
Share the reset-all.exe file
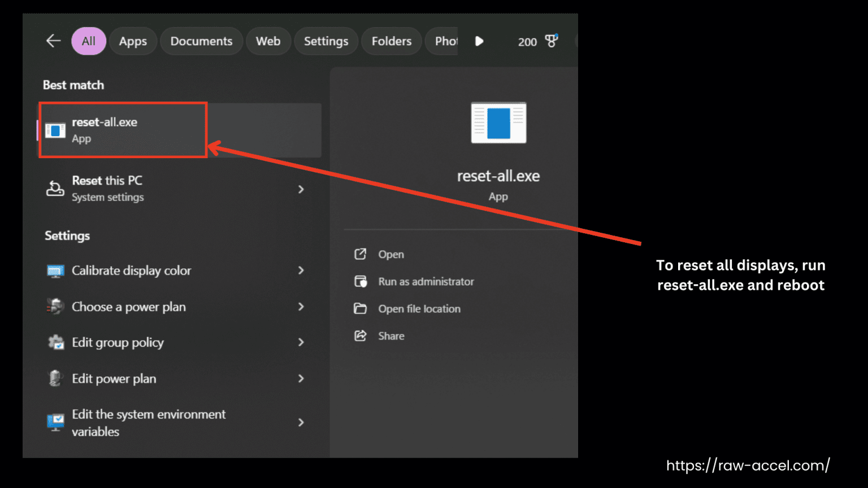(x=392, y=335)
